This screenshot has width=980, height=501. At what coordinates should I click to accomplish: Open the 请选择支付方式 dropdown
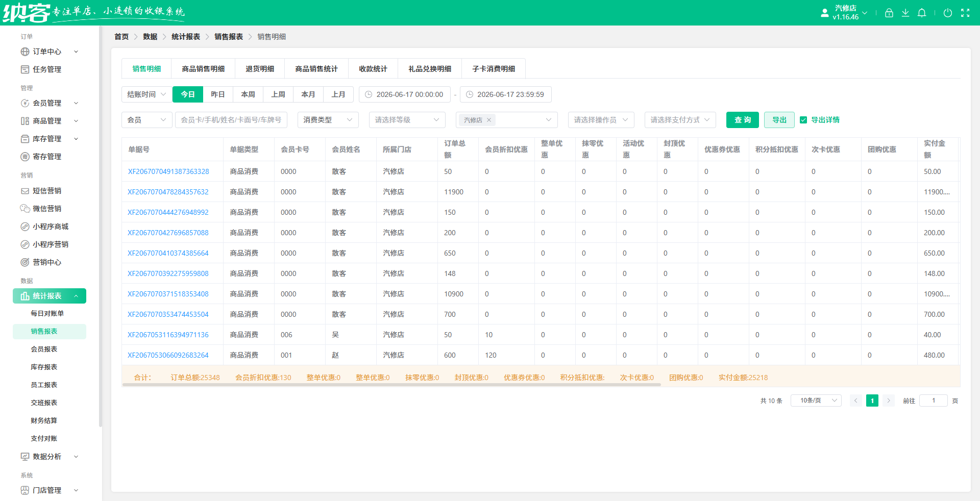pos(680,120)
